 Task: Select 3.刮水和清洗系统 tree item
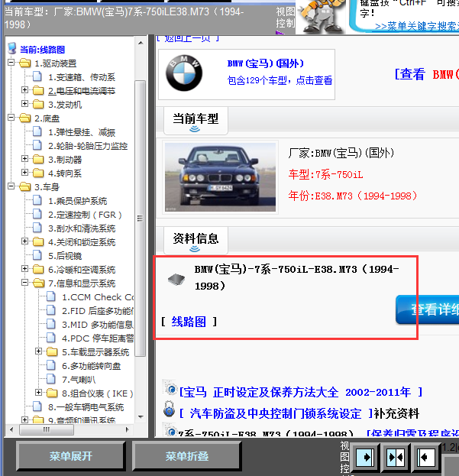82,228
